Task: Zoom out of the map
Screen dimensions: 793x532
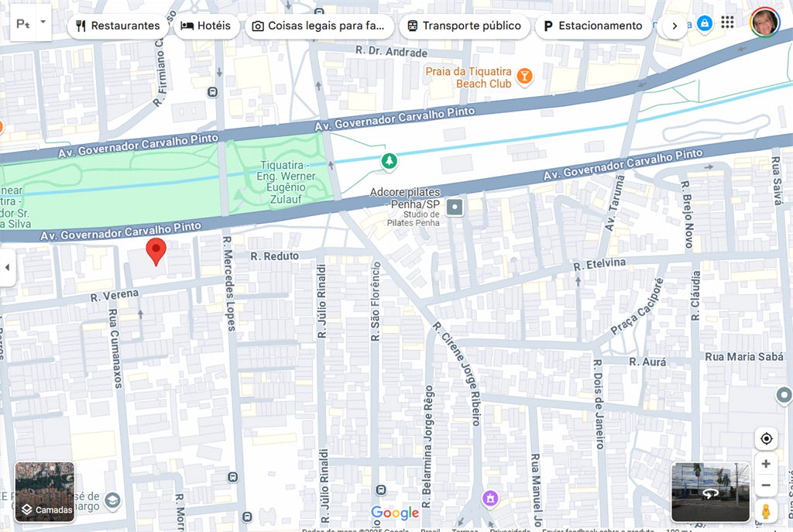Action: pos(766,486)
